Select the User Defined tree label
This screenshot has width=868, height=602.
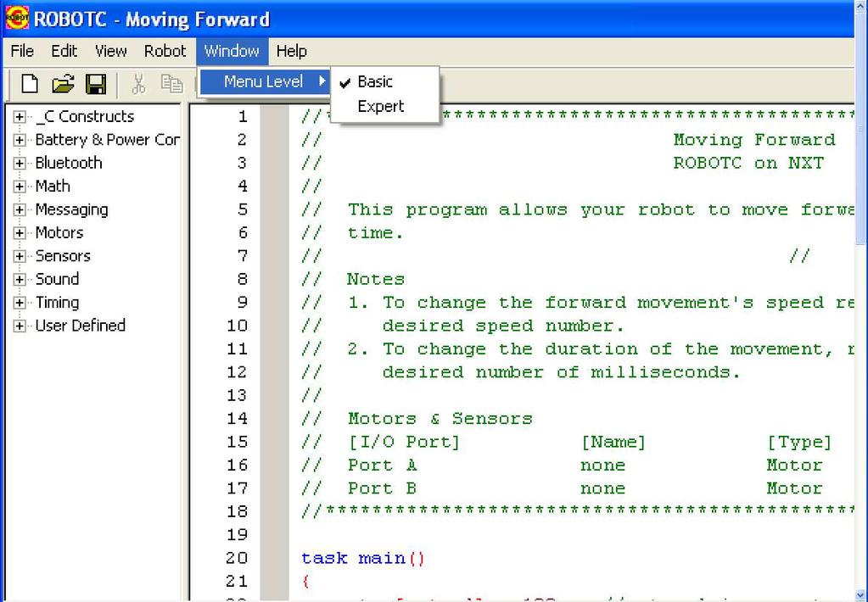pos(81,326)
